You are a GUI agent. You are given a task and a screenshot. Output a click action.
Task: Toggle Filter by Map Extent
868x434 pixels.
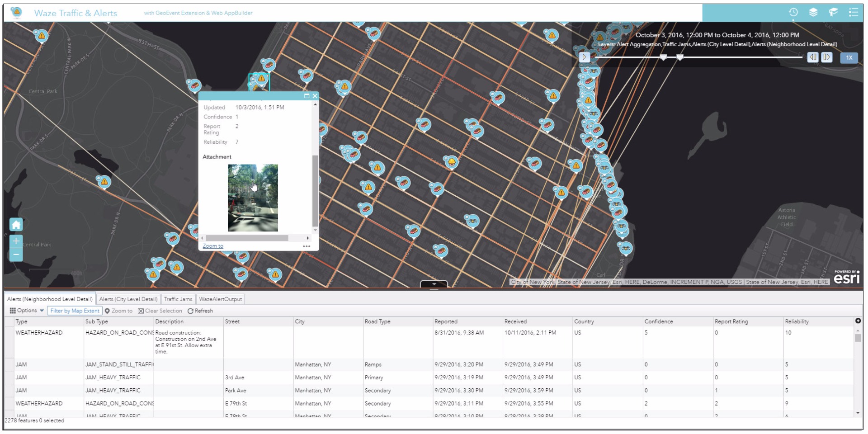(x=75, y=311)
